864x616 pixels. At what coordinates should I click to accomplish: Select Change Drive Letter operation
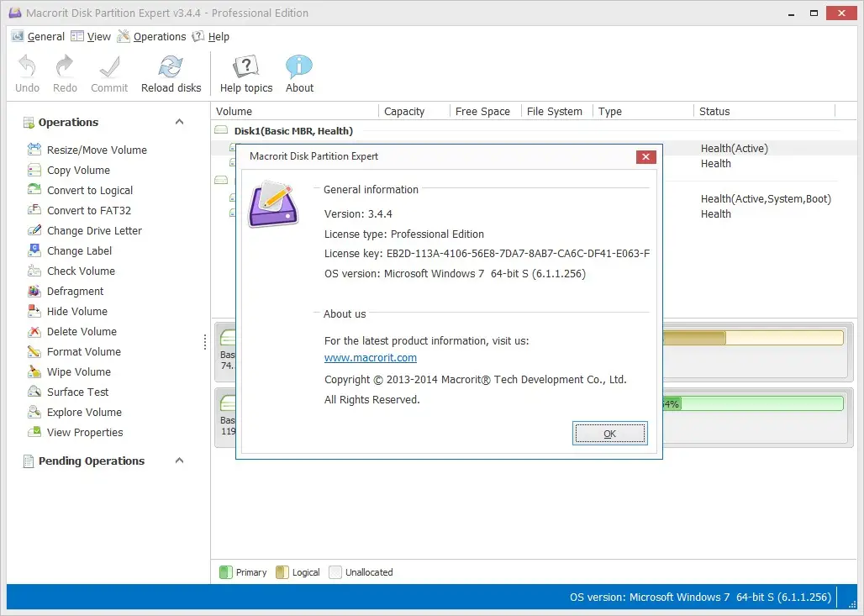tap(85, 230)
